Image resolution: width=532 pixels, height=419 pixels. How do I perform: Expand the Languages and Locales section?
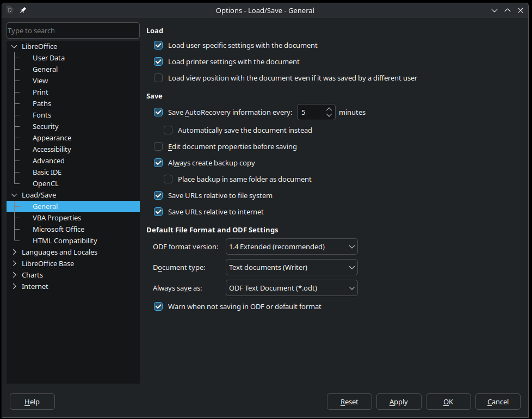coord(14,252)
